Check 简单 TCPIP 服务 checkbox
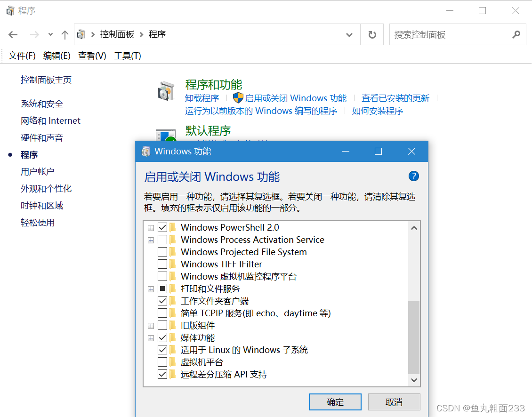This screenshot has width=532, height=417. click(x=162, y=313)
